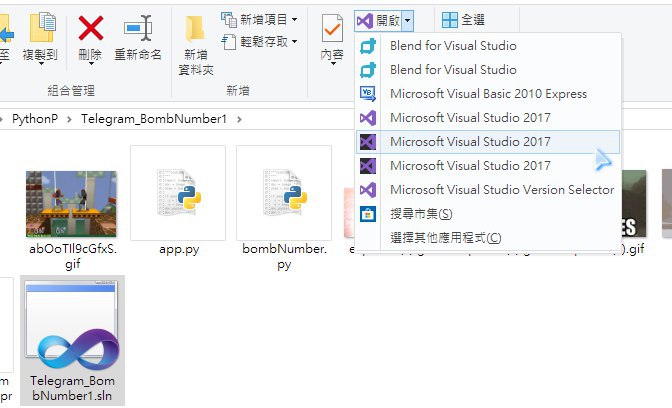
Task: Click the Microsoft Store bag icon
Action: pyautogui.click(x=368, y=213)
